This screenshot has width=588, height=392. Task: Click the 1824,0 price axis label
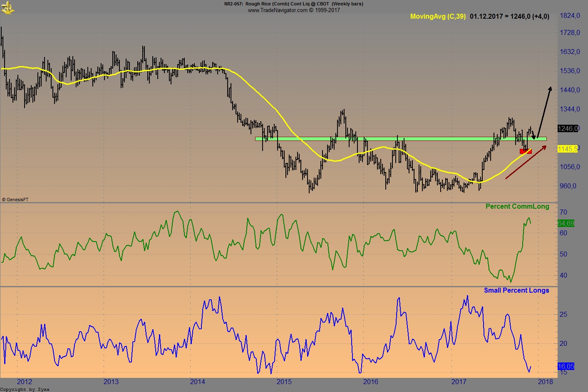tap(570, 16)
